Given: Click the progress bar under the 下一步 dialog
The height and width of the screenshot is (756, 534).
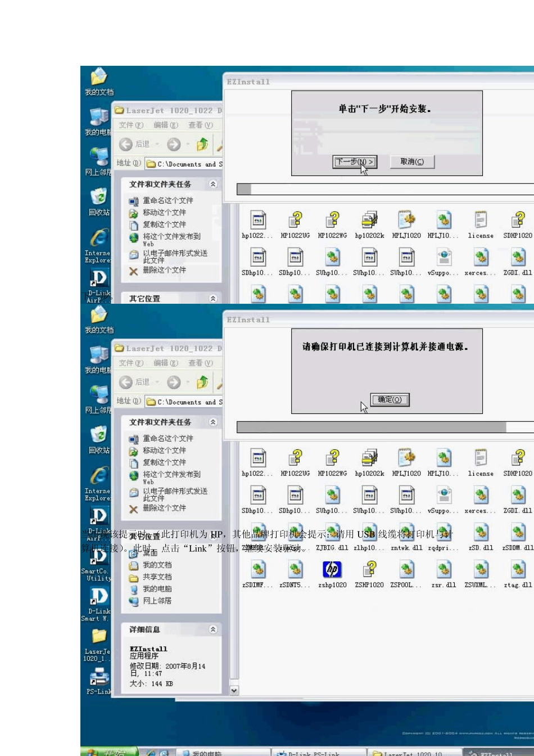Looking at the screenshot, I should coord(385,190).
